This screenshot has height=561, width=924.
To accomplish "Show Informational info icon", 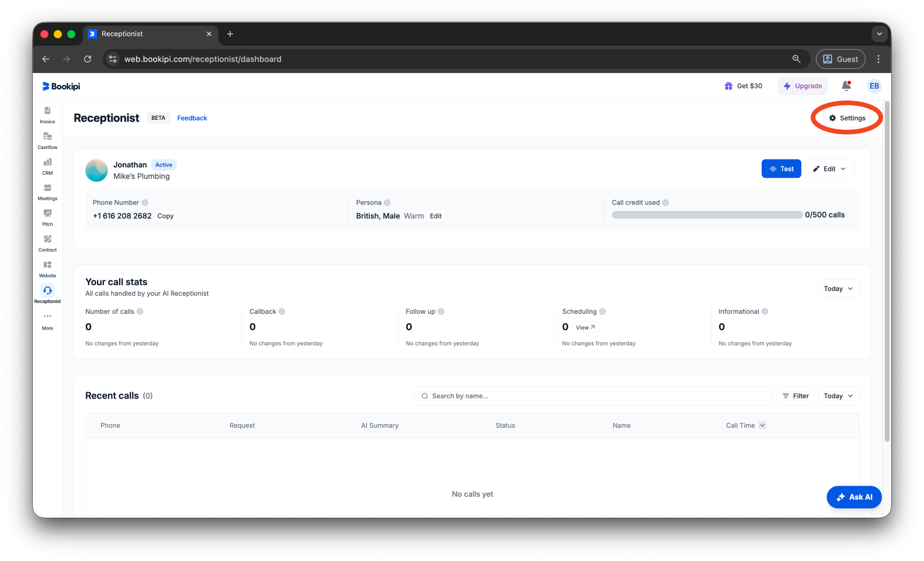I will tap(765, 311).
